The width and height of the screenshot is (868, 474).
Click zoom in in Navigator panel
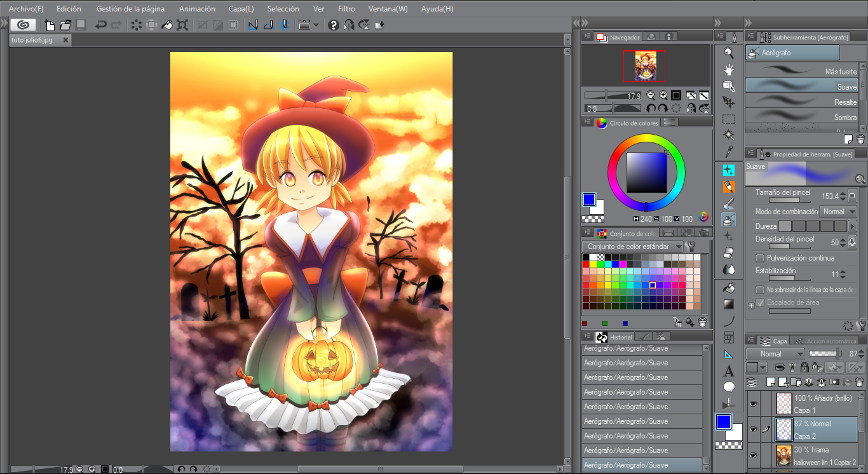point(663,95)
